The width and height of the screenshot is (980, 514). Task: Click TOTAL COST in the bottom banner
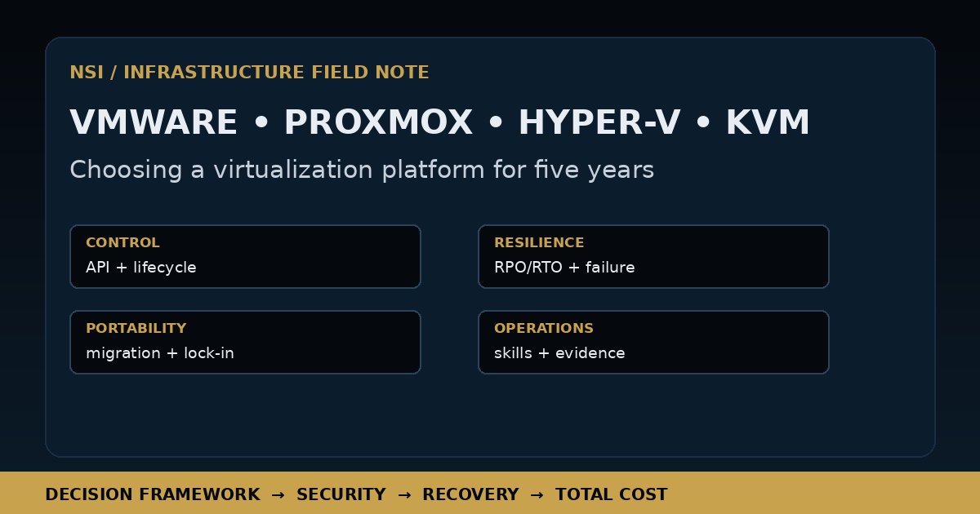pos(612,494)
